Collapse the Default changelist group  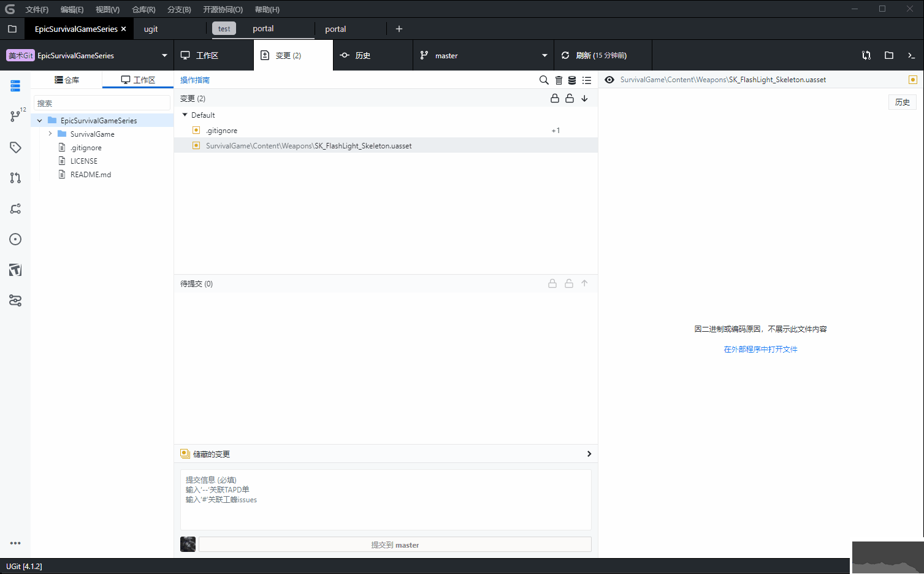click(185, 115)
